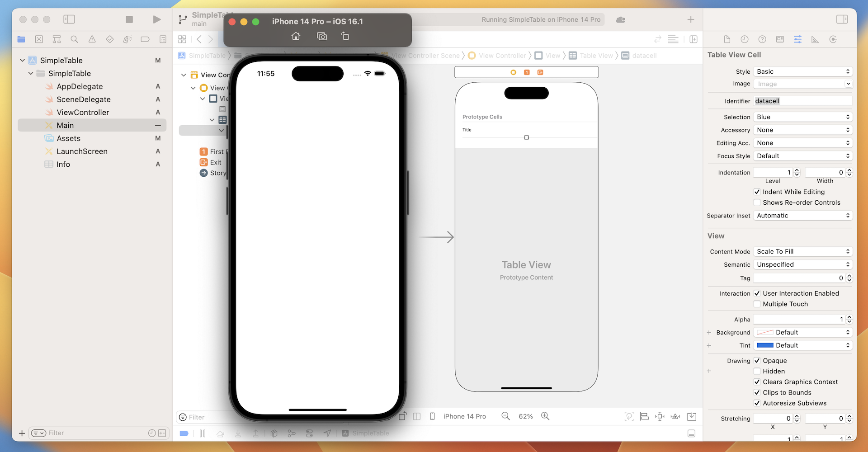This screenshot has width=868, height=452.
Task: Take a screenshot with the camera icon
Action: coord(322,36)
